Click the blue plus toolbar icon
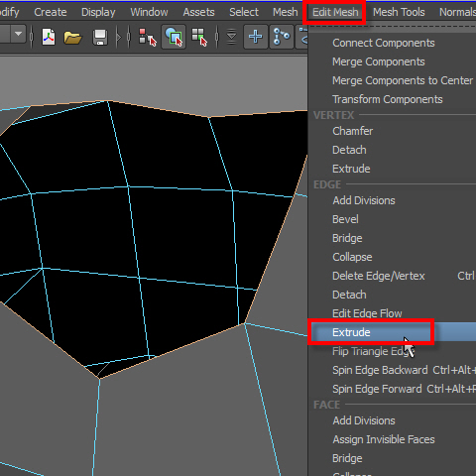Image resolution: width=476 pixels, height=476 pixels. pos(256,37)
